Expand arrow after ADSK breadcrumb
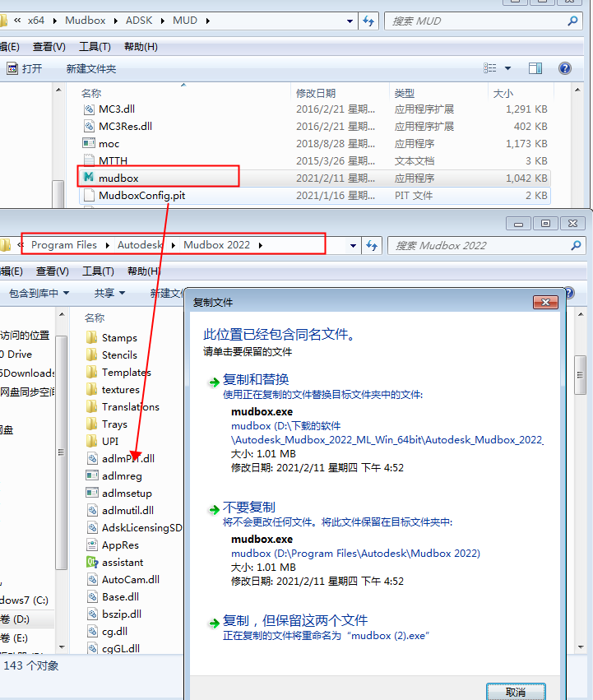The width and height of the screenshot is (593, 700). click(x=163, y=21)
